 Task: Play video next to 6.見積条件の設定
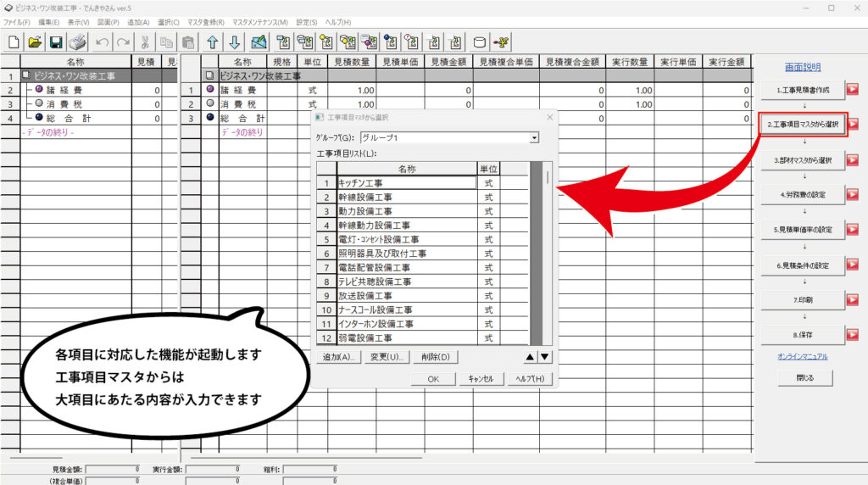[x=853, y=265]
